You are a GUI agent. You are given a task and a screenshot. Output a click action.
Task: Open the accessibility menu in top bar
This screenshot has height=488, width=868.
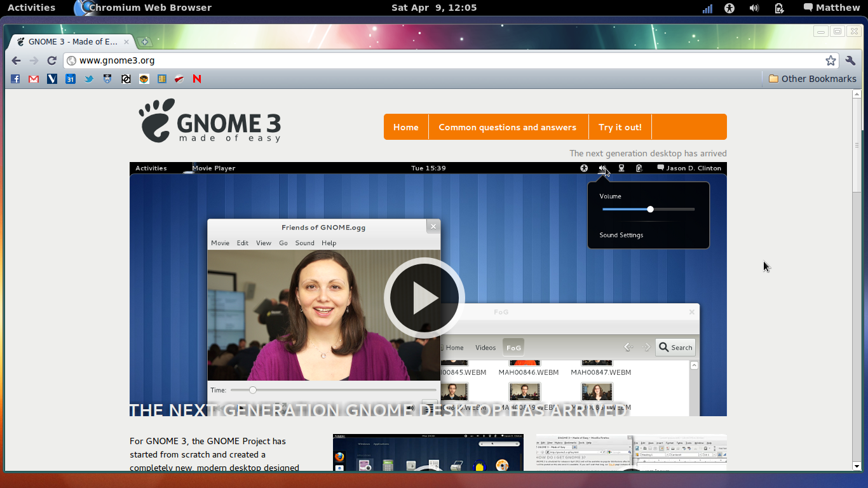coord(729,8)
